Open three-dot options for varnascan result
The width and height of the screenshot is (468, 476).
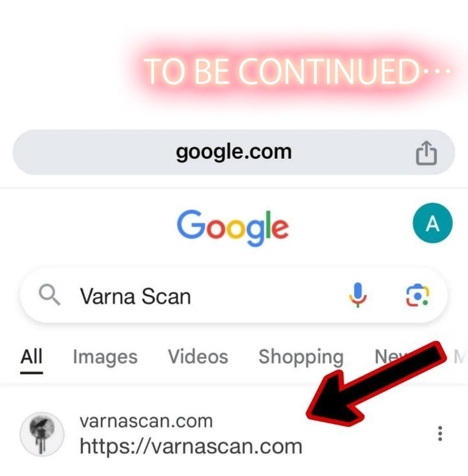(440, 434)
